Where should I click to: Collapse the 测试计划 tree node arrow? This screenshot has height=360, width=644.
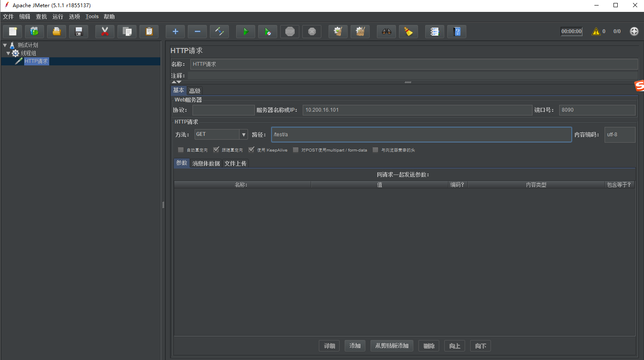(x=5, y=45)
